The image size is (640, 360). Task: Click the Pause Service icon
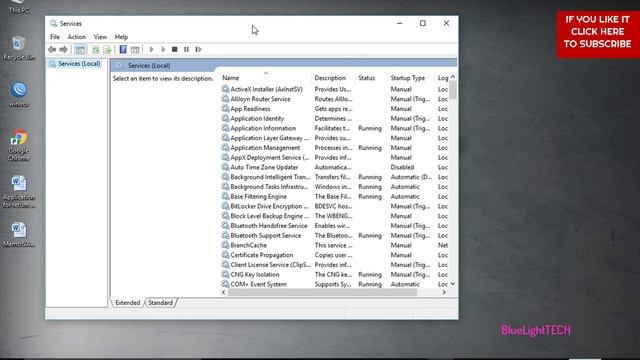(187, 49)
